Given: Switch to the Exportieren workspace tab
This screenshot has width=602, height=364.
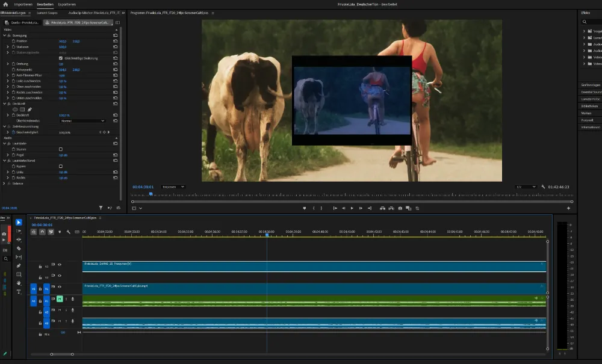Looking at the screenshot, I should coord(67,4).
